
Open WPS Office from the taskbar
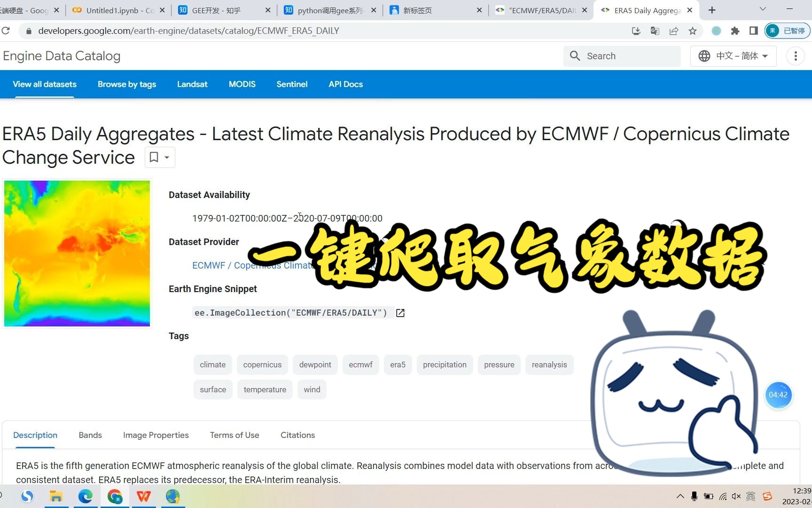pos(144,496)
